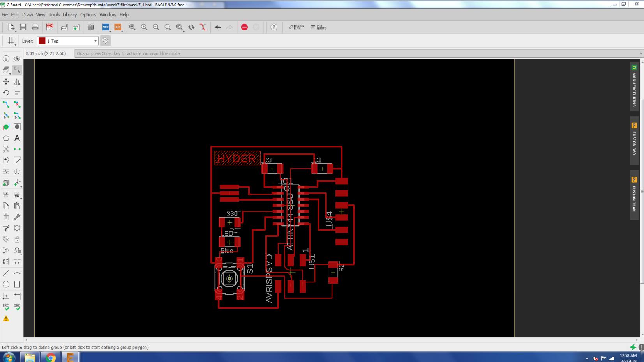Expand the zoom select dropdown
Image resolution: width=644 pixels, height=362 pixels.
[183, 30]
